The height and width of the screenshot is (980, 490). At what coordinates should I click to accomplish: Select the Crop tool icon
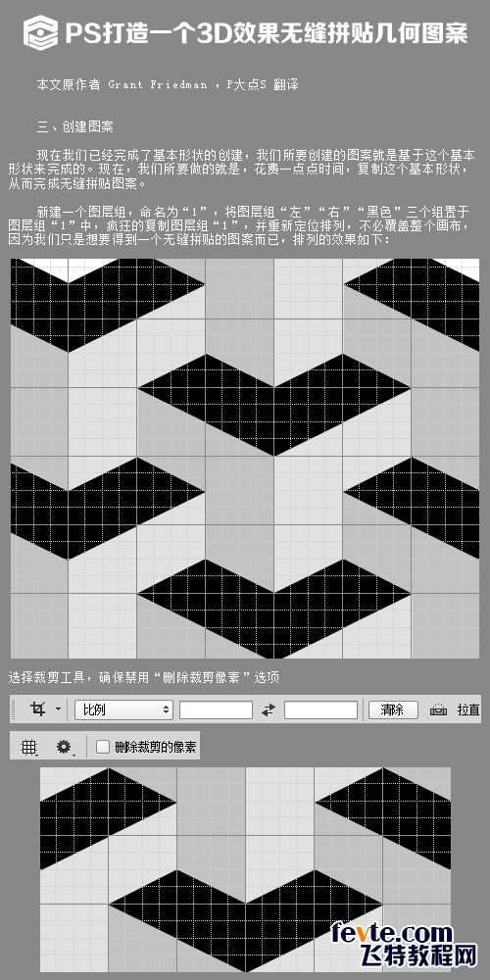(38, 710)
